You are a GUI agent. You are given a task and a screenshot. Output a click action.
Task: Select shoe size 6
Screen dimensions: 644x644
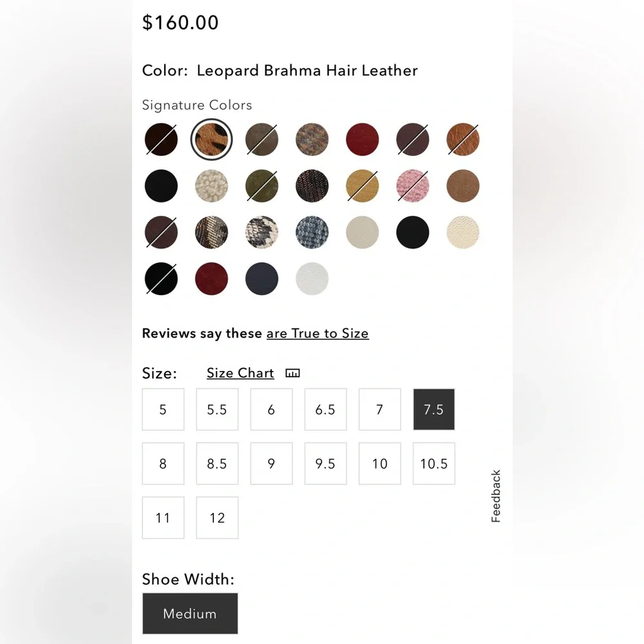click(271, 410)
